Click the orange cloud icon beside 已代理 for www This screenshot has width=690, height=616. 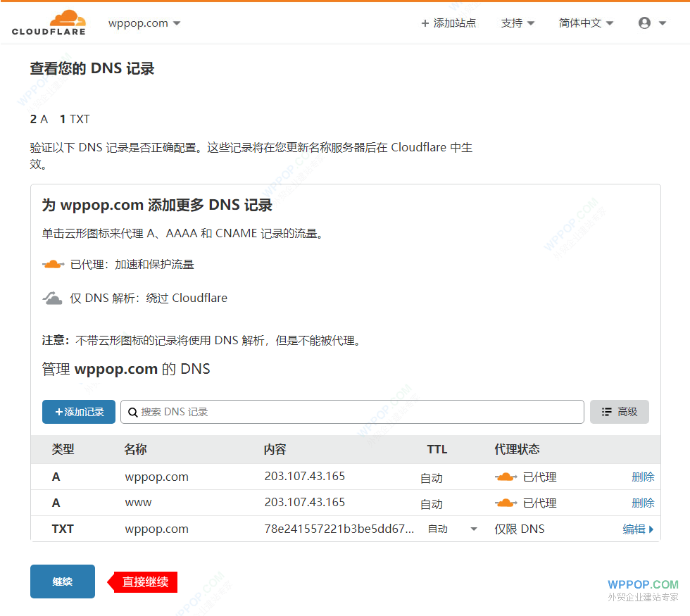pyautogui.click(x=506, y=503)
